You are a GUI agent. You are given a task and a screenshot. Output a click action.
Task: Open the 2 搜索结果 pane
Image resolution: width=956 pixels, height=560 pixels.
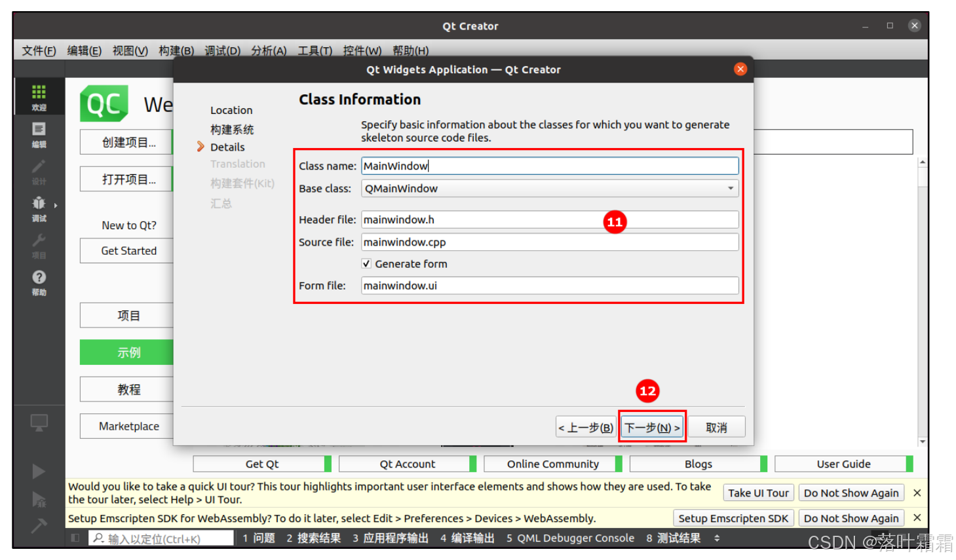pyautogui.click(x=313, y=538)
